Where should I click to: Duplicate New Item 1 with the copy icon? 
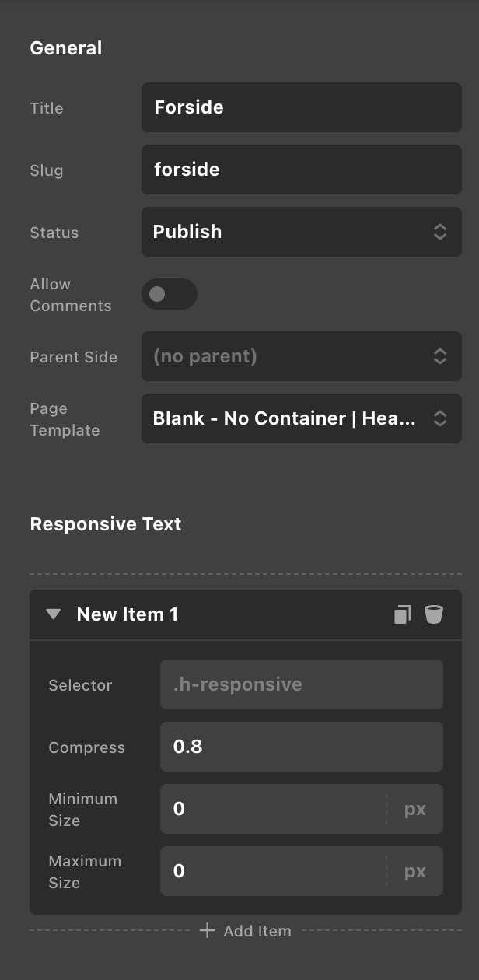pyautogui.click(x=402, y=614)
